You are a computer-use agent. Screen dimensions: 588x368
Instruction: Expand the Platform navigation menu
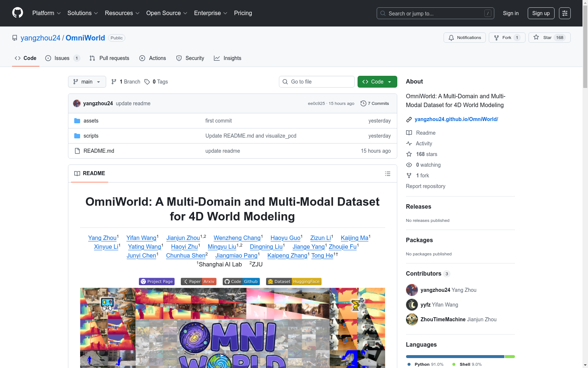point(46,13)
